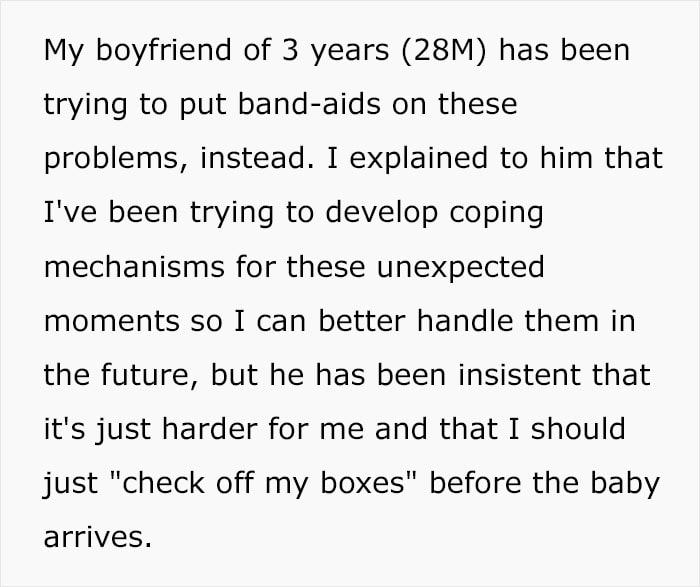This screenshot has width=700, height=587.
Task: Click the word "coping"
Action: (x=496, y=213)
